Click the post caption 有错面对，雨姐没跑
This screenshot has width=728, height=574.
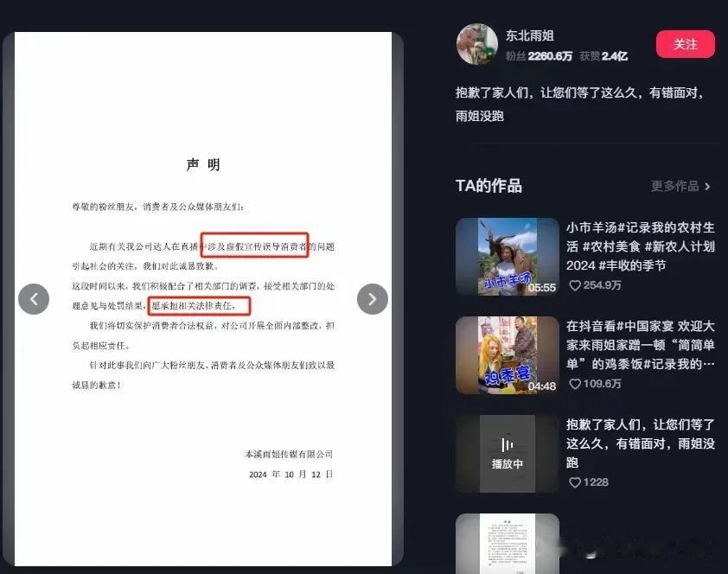point(579,104)
